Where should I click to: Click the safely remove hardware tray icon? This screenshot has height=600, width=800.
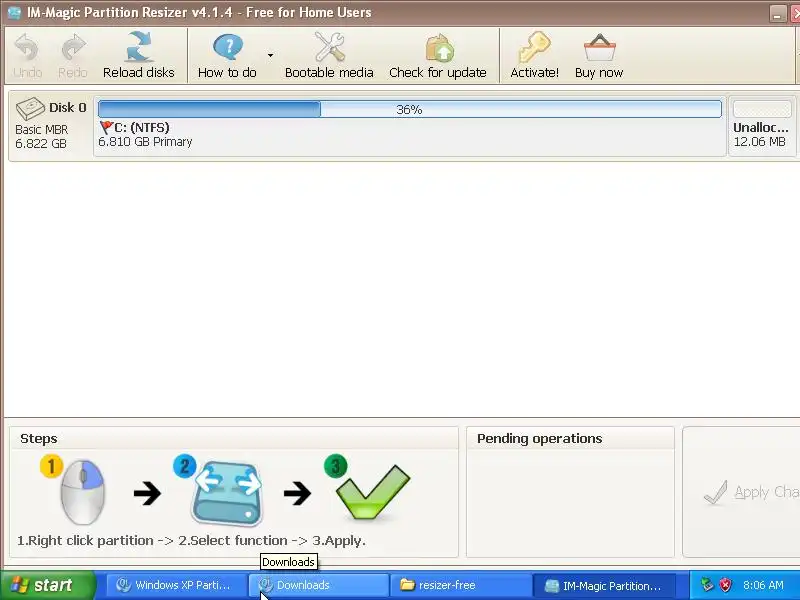point(707,585)
